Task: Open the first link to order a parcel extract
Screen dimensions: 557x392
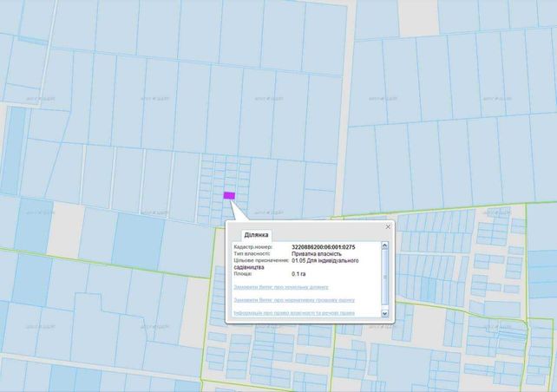Action: tap(281, 287)
